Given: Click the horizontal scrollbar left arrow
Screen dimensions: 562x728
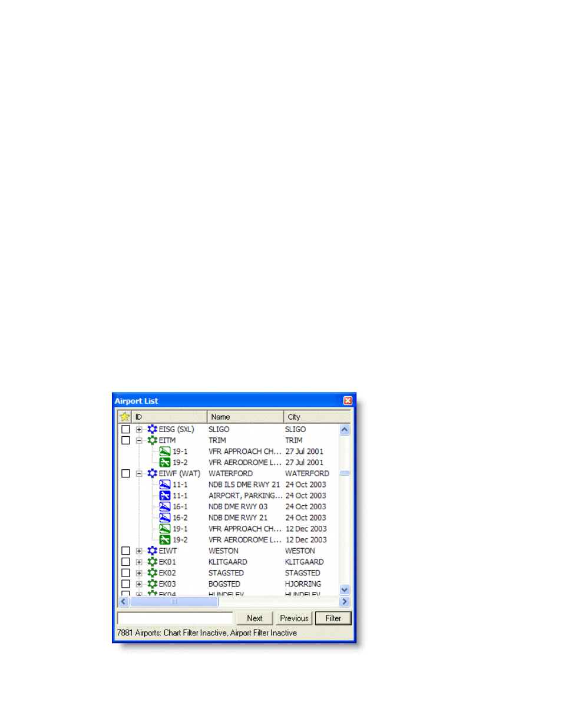Looking at the screenshot, I should (124, 602).
